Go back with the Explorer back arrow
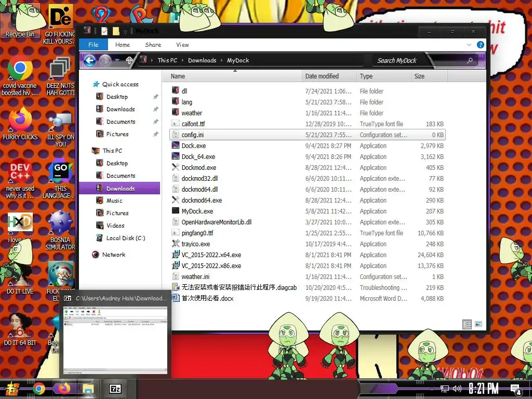Screen dimensions: 532x399 (x=89, y=61)
